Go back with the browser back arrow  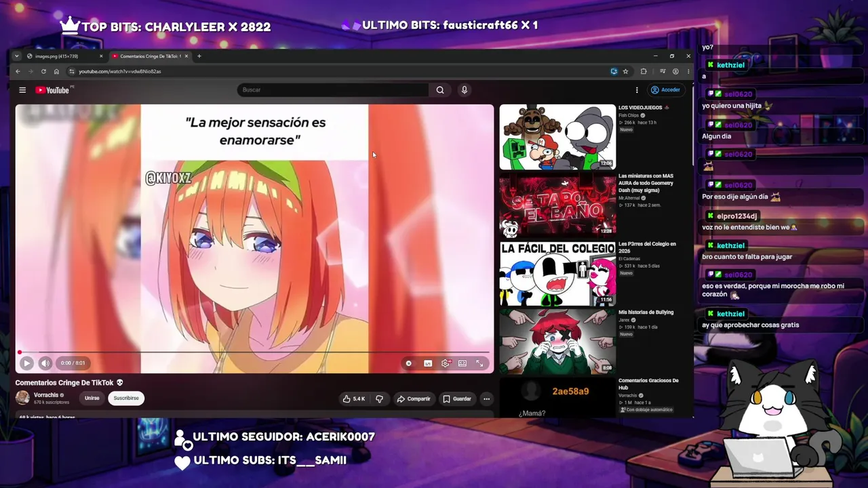(x=18, y=72)
